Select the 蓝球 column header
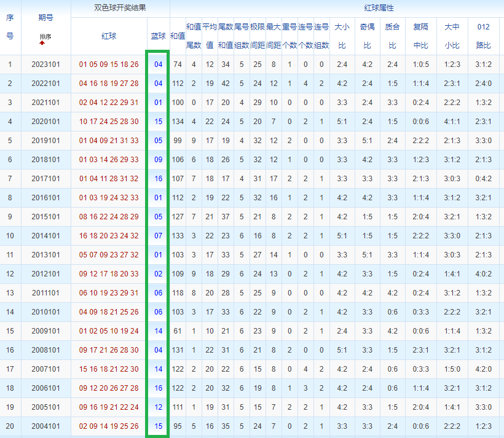Screen dimensions: 504x438 point(158,36)
